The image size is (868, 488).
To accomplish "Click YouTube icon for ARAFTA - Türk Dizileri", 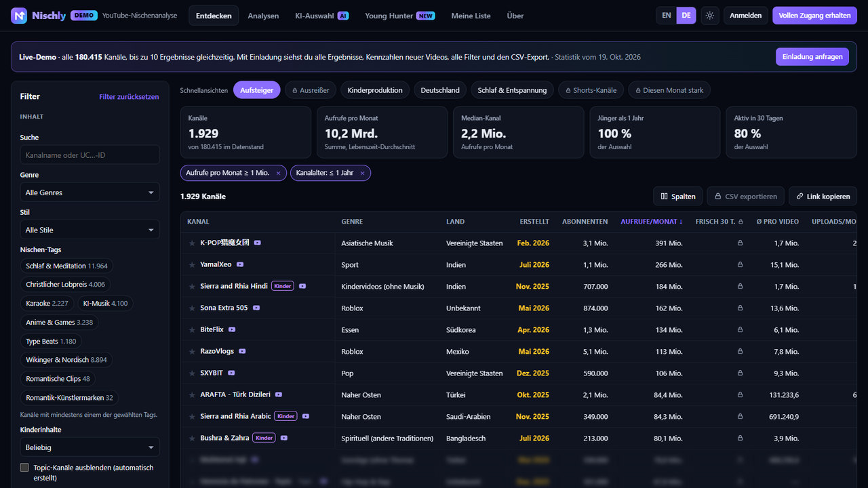I will pyautogui.click(x=278, y=395).
